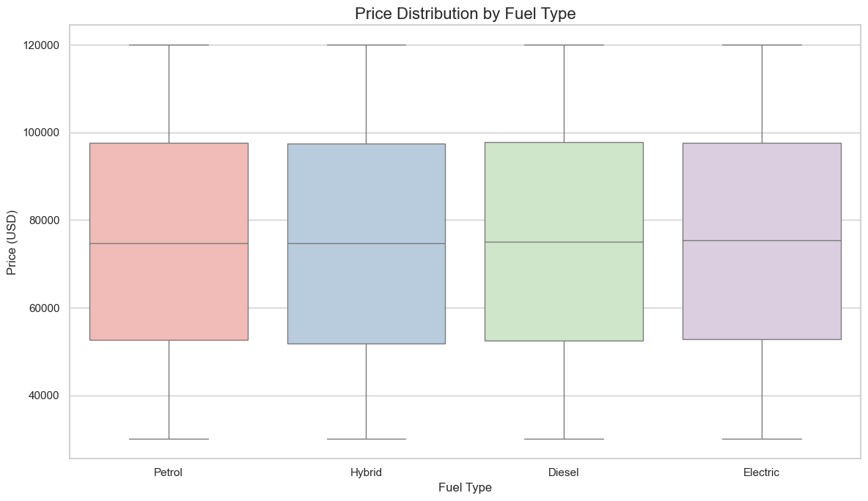Click the blue Hybrid box

click(366, 293)
